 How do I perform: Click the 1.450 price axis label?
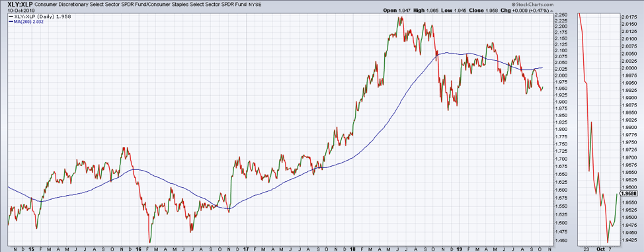click(561, 241)
